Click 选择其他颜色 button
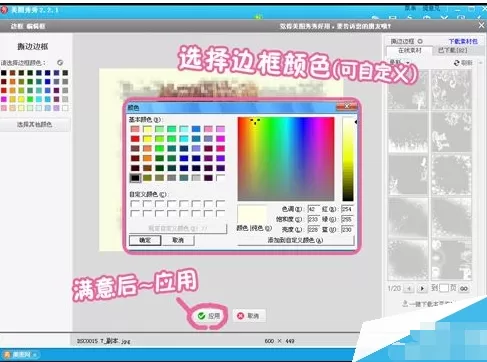Screen dimensions: 487x362 34,124
